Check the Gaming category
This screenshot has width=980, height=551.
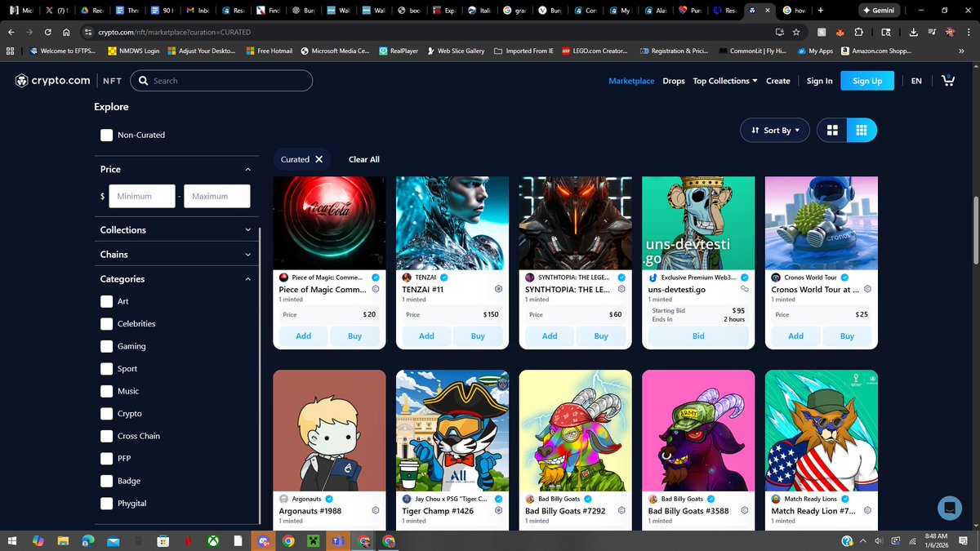(107, 346)
